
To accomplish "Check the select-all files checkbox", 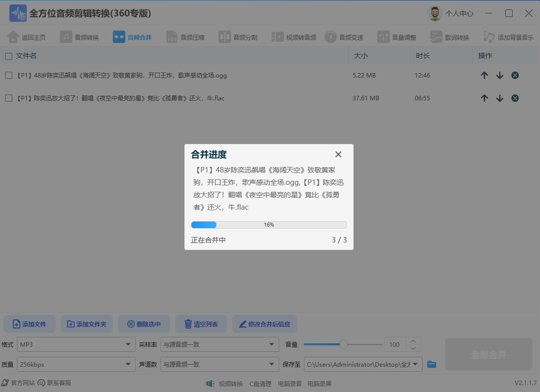I will click(x=8, y=56).
